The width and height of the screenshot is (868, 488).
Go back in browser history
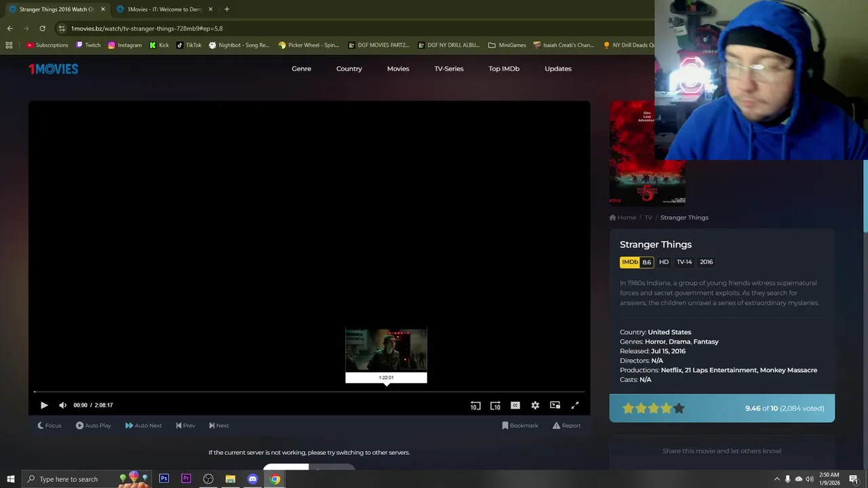(x=9, y=28)
